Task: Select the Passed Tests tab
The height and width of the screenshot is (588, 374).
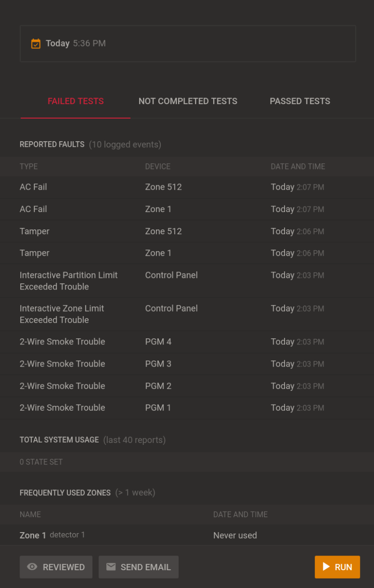Action: pyautogui.click(x=300, y=101)
